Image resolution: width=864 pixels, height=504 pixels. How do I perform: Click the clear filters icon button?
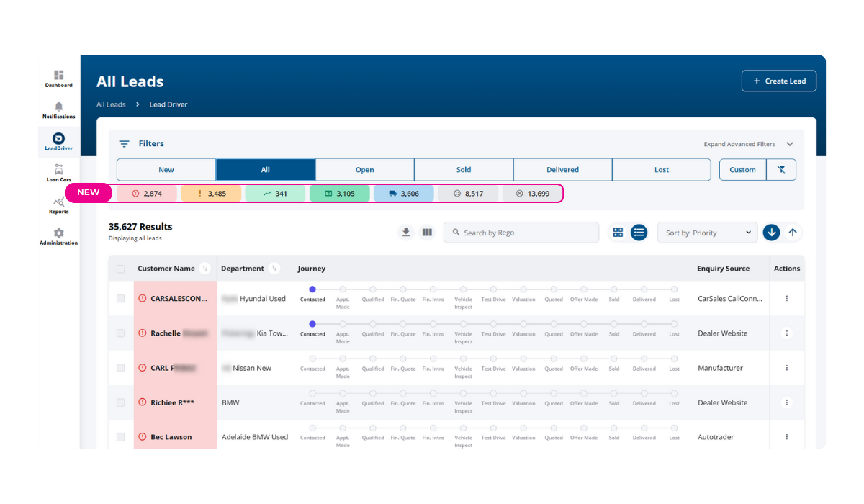tap(781, 170)
